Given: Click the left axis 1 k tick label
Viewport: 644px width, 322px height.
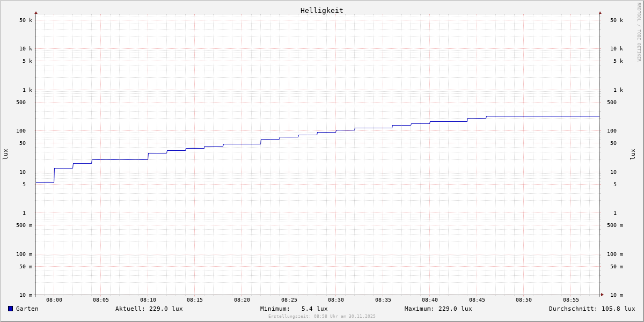Looking at the screenshot, I should click(27, 90).
